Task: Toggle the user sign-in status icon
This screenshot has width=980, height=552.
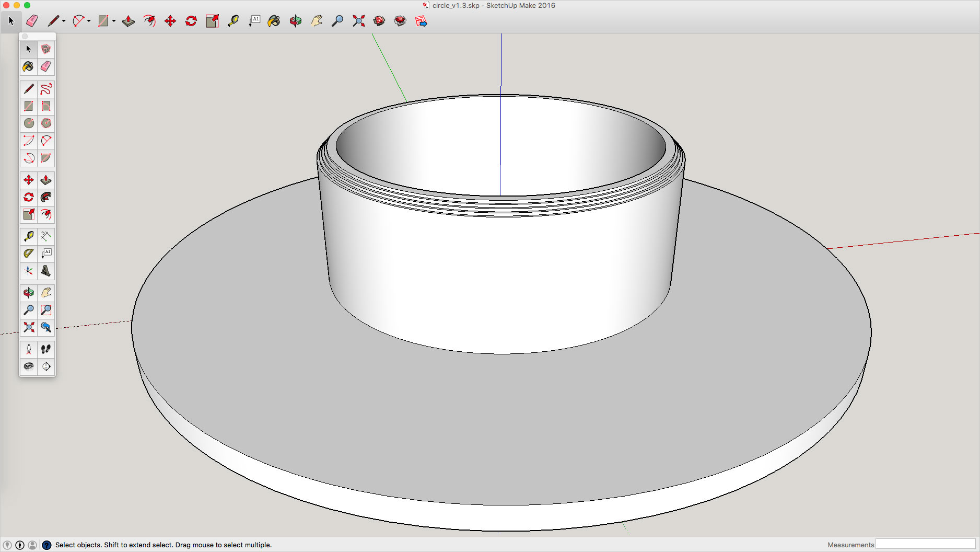Action: pyautogui.click(x=32, y=545)
